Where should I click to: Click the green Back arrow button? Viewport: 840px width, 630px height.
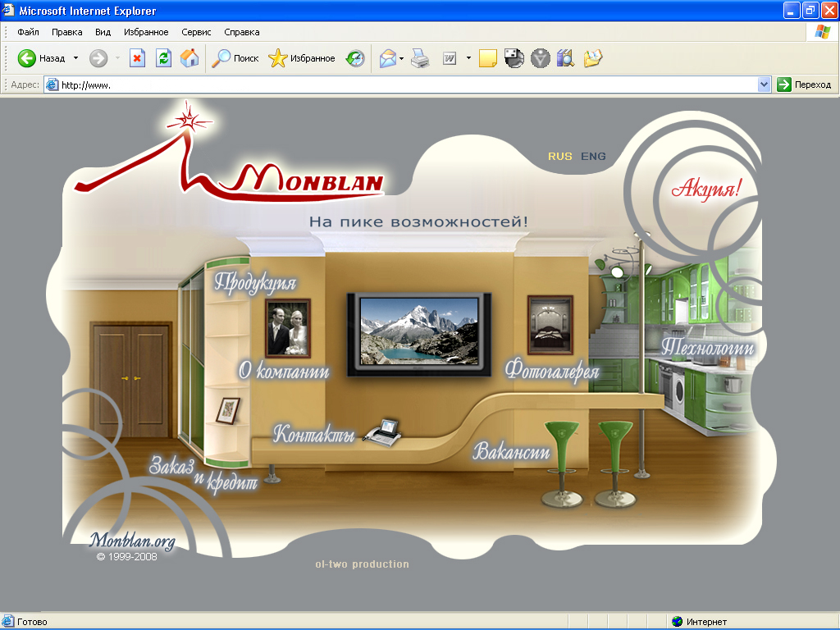pyautogui.click(x=27, y=58)
